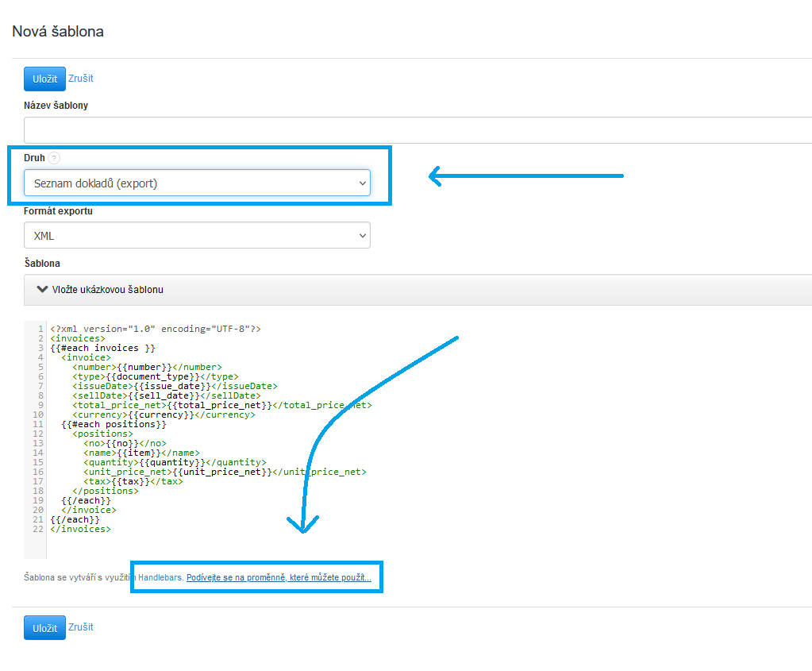Open the Formát exportu dropdown set to XML

pos(197,236)
